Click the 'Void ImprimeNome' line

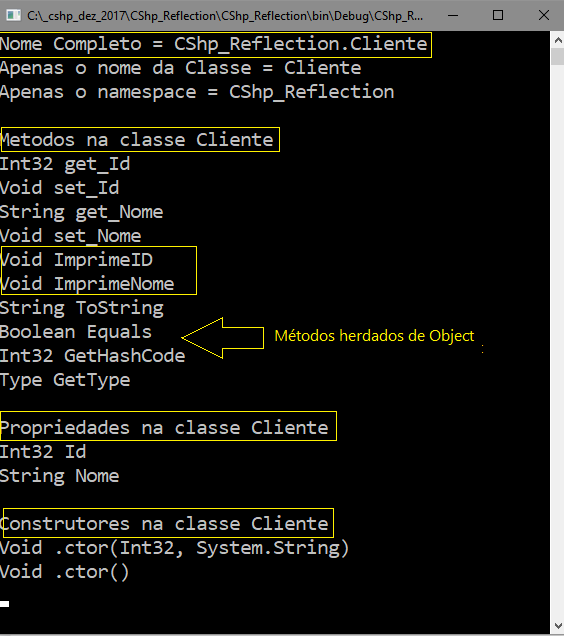[x=87, y=284]
